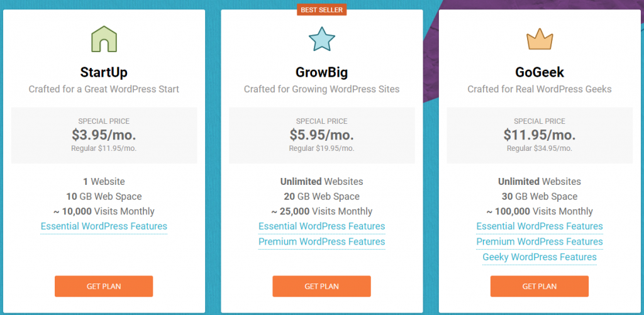Click the orange crown icon above GoGeek
Viewport: 644px width, 315px height.
pos(540,40)
